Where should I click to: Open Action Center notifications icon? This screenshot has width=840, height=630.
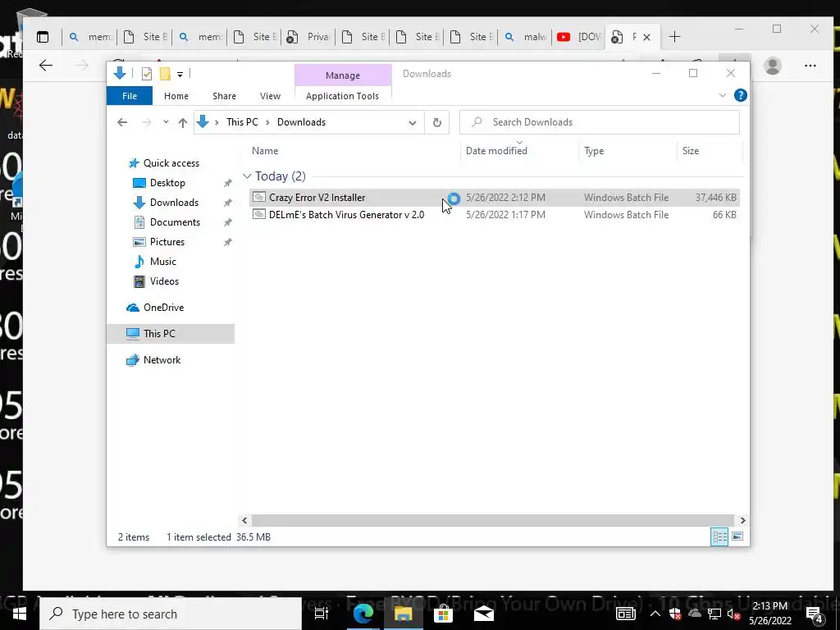coord(815,614)
